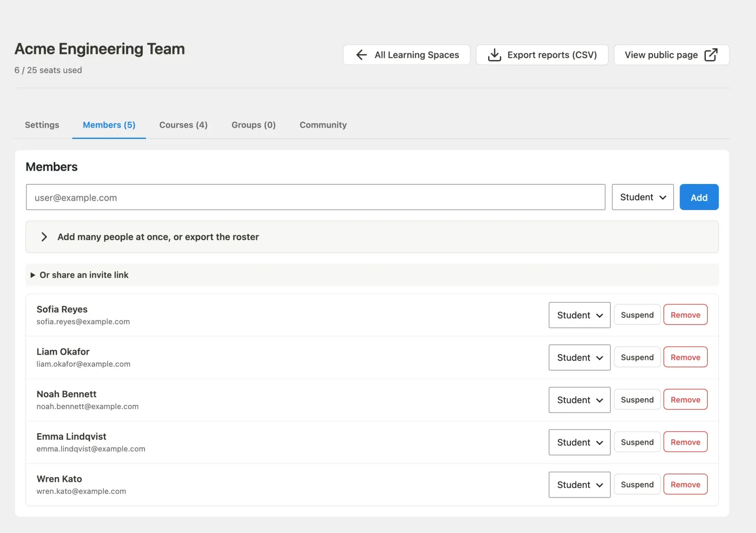The image size is (756, 533).
Task: Click the download icon on Export reports
Action: 494,55
